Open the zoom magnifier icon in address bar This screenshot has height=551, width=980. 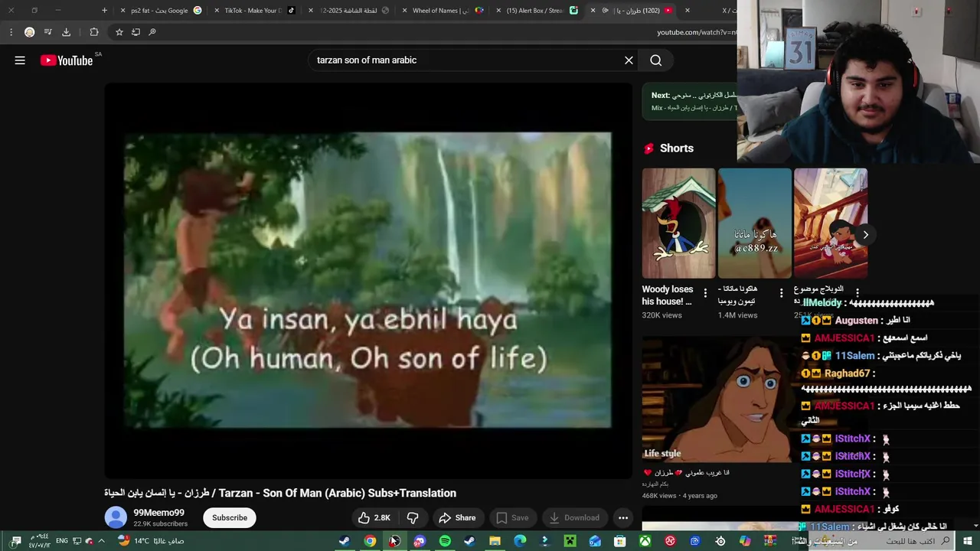[152, 32]
